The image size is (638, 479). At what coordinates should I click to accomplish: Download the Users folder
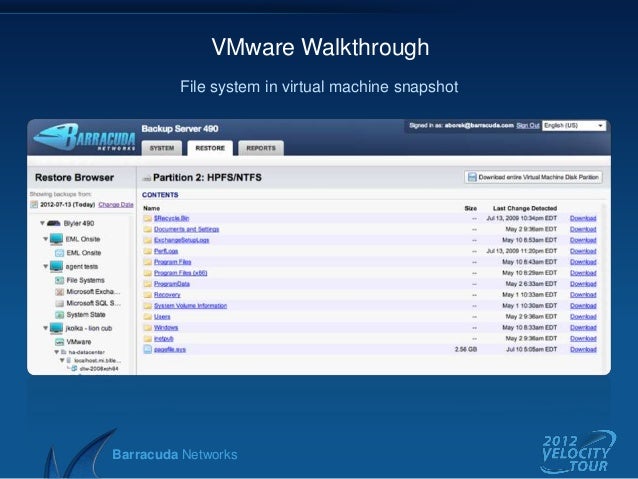(583, 317)
